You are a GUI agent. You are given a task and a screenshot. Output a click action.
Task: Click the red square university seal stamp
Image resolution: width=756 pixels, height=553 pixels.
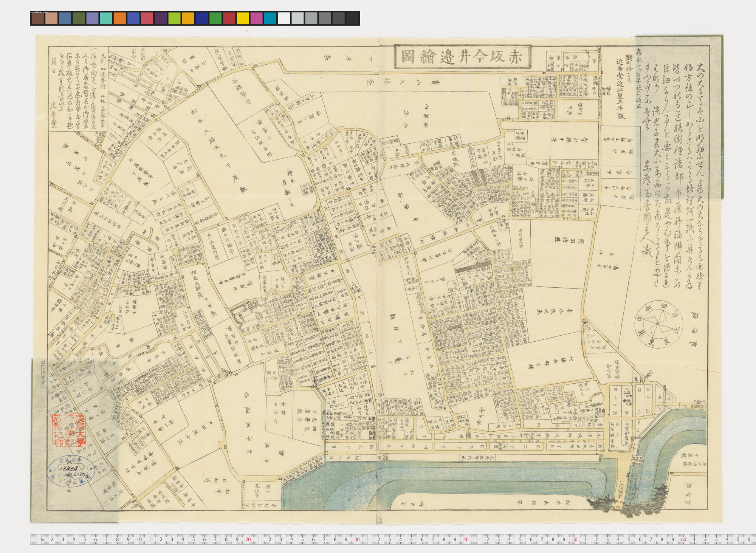pos(69,430)
